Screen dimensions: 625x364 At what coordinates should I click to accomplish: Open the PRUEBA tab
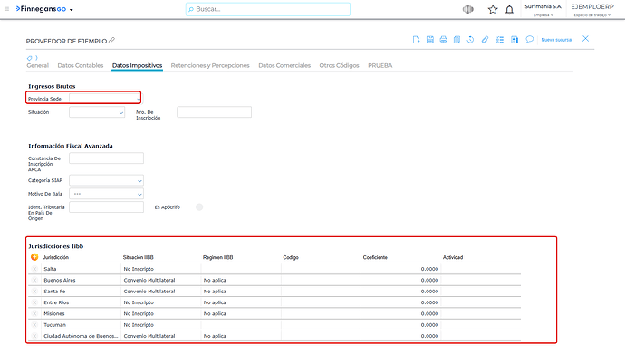point(380,66)
